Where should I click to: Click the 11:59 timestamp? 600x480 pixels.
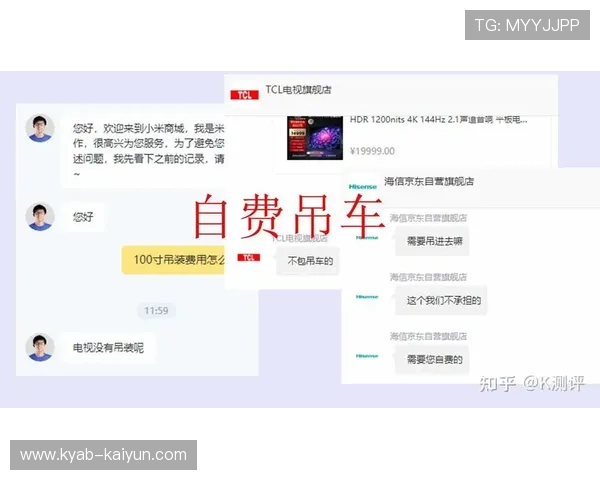coord(156,310)
